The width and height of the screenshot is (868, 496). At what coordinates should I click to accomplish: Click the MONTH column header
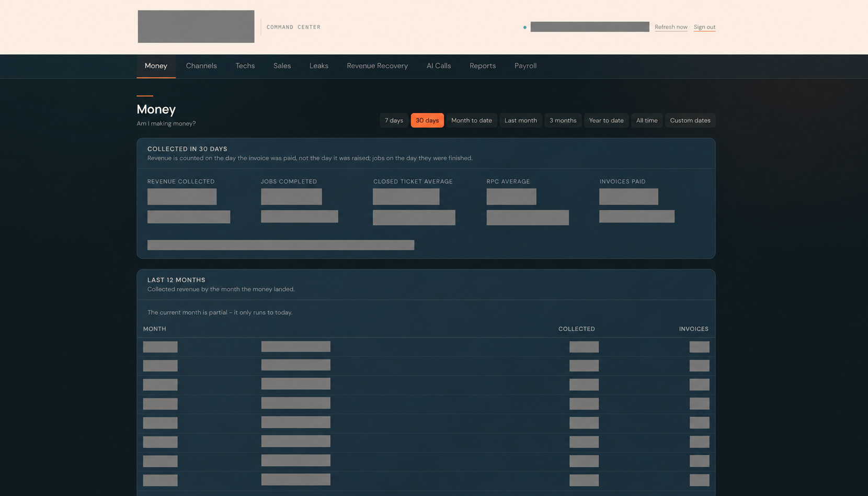pos(155,329)
